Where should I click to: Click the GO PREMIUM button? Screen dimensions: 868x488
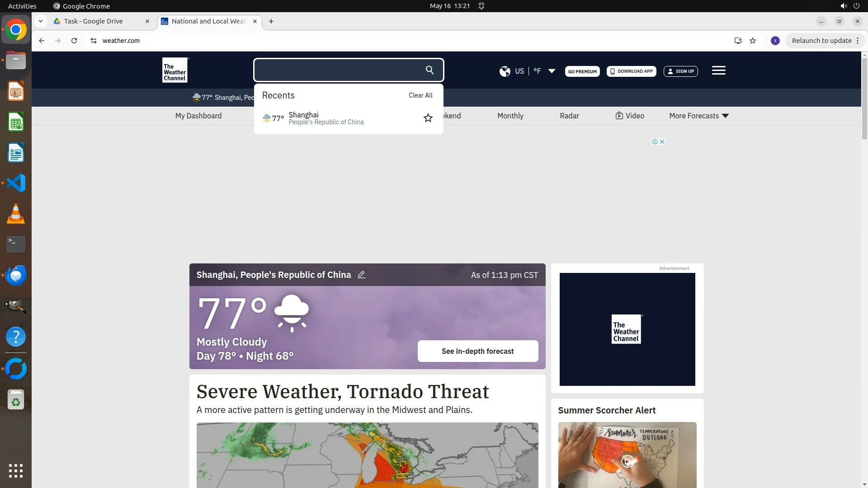(582, 71)
